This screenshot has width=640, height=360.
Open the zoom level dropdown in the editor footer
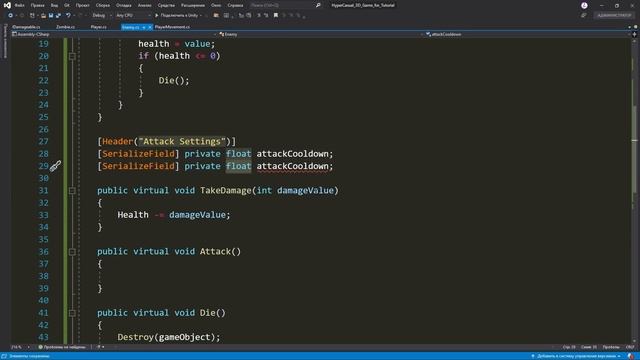(x=20, y=347)
